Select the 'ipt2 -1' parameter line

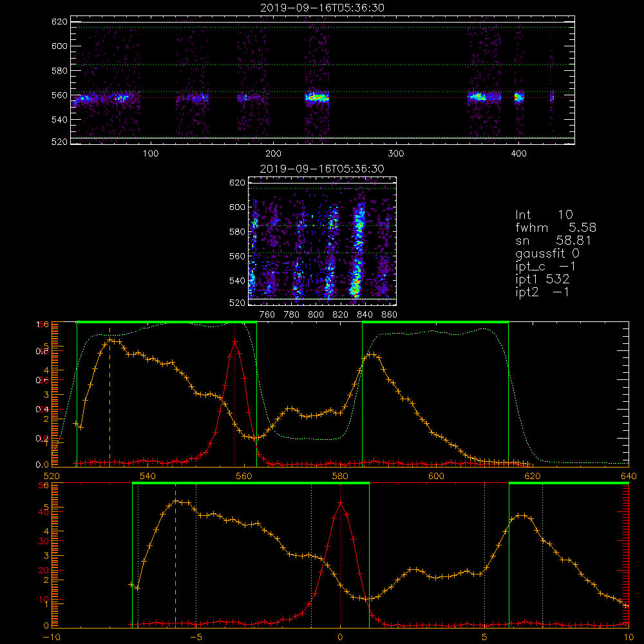pos(542,292)
